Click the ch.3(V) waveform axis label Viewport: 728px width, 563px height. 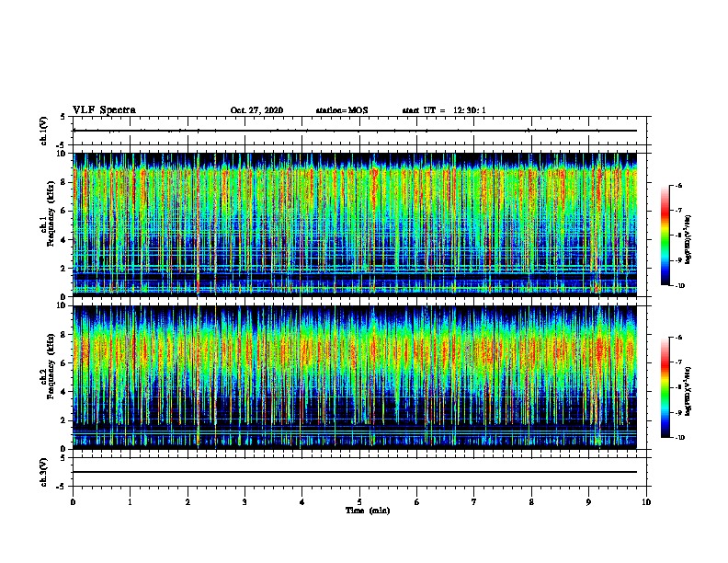[44, 472]
